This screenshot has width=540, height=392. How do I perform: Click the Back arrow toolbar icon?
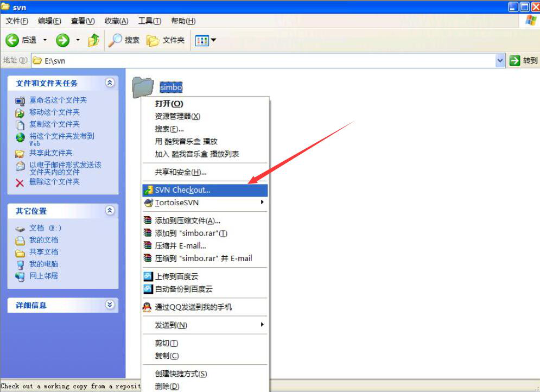(12, 40)
